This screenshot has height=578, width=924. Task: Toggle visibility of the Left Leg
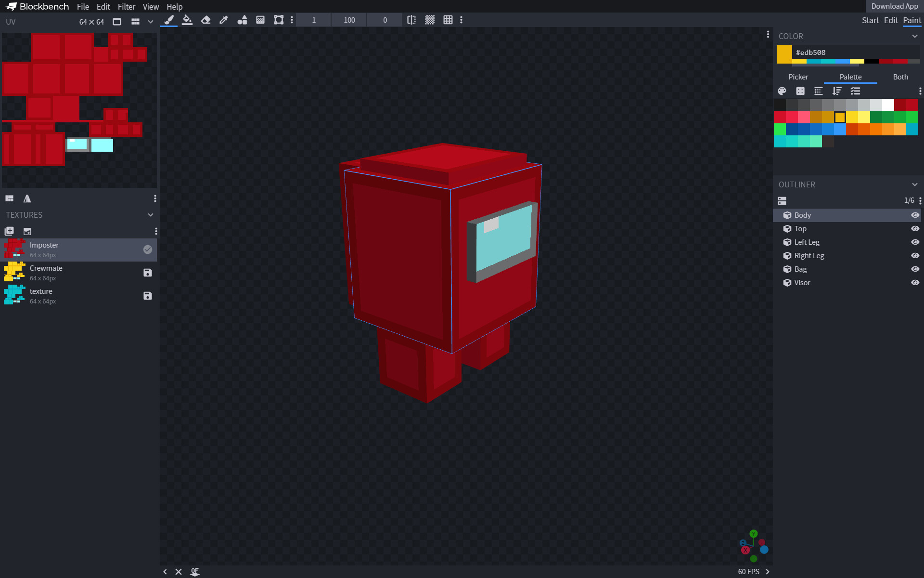(915, 242)
